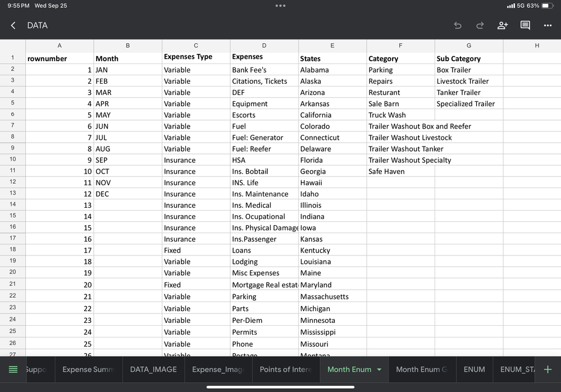561x392 pixels.
Task: Select the 'Citations, Tickets' cell
Action: (x=264, y=81)
